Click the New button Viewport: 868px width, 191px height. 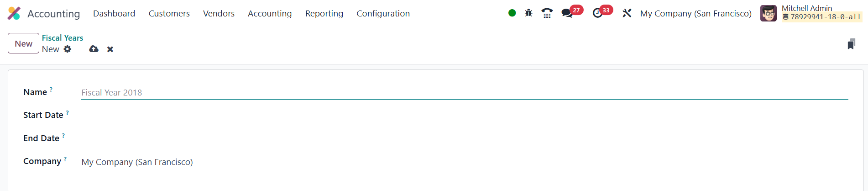[x=23, y=44]
